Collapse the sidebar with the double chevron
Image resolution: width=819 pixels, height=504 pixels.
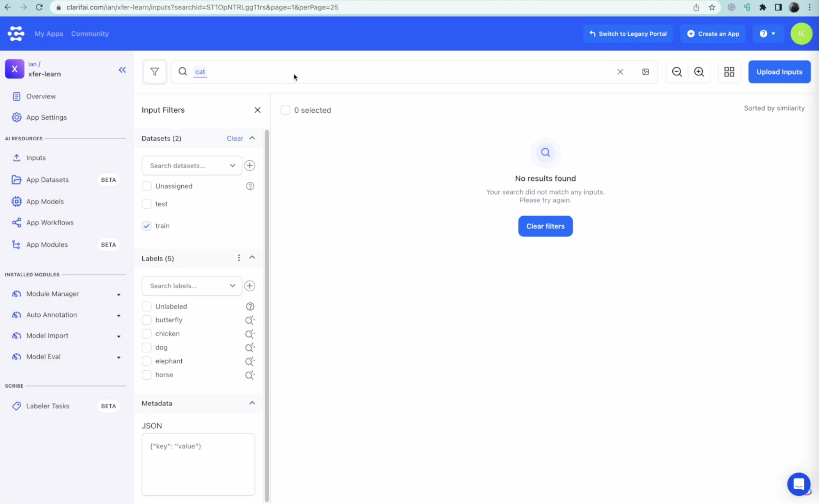point(122,70)
